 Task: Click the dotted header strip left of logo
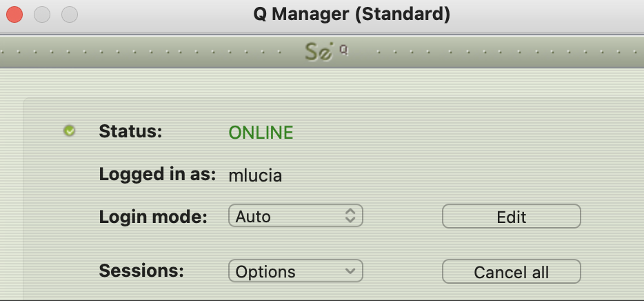152,52
